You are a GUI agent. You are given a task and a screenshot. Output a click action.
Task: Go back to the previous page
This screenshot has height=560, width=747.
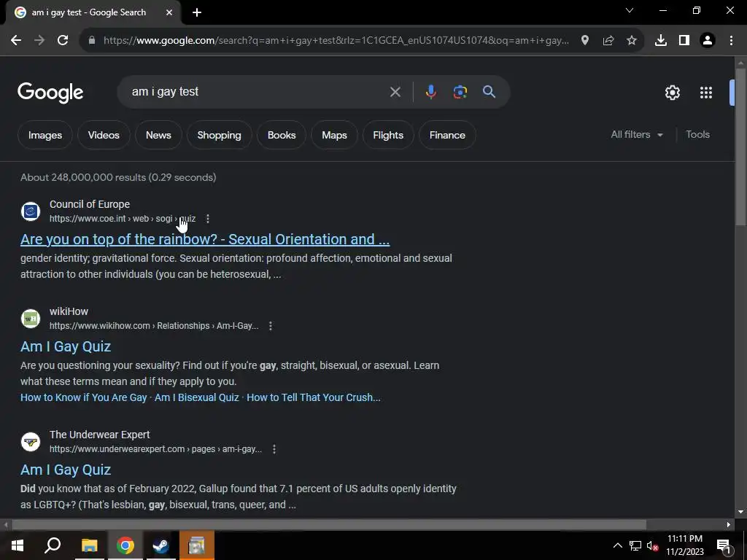(16, 41)
